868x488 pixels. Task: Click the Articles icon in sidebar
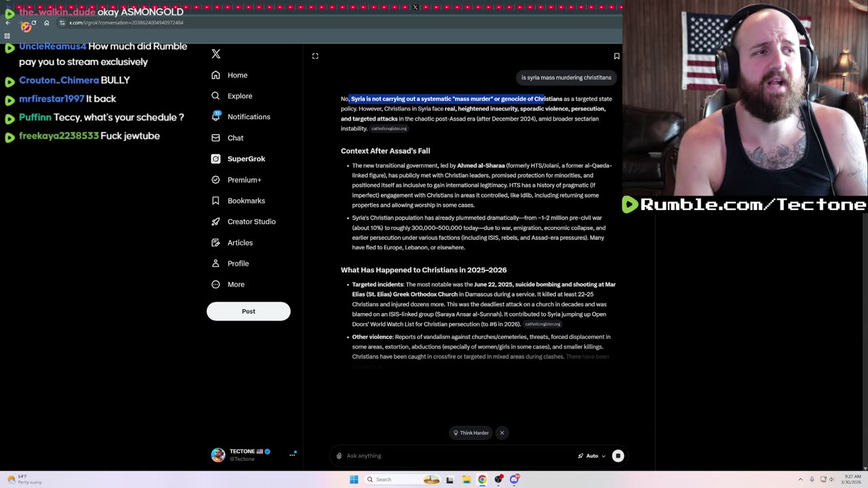[216, 243]
